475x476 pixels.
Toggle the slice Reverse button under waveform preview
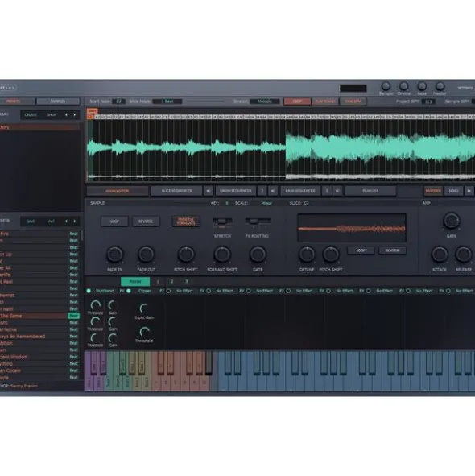(x=392, y=250)
